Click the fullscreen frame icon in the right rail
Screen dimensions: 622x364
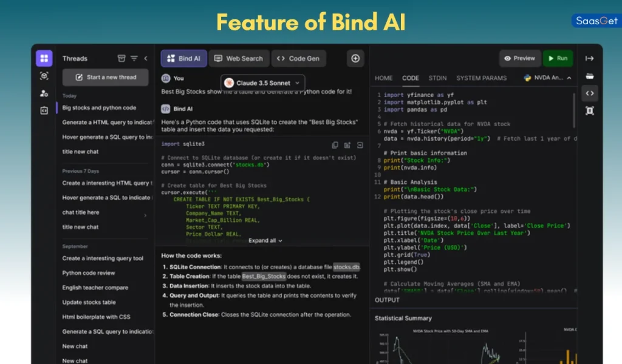click(x=589, y=110)
